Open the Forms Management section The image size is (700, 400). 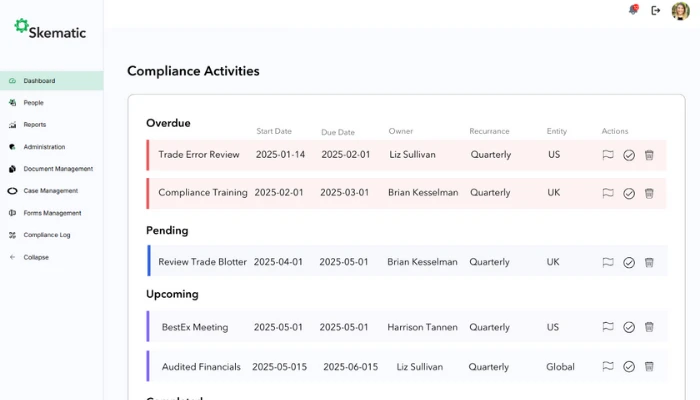click(x=52, y=213)
